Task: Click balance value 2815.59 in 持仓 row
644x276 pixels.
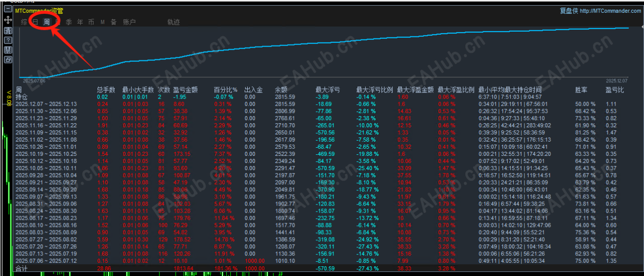Action: coord(285,97)
